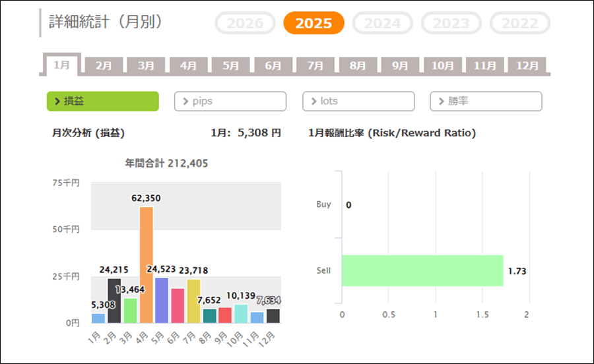
Task: Switch to the 12月 tab
Action: tap(527, 66)
